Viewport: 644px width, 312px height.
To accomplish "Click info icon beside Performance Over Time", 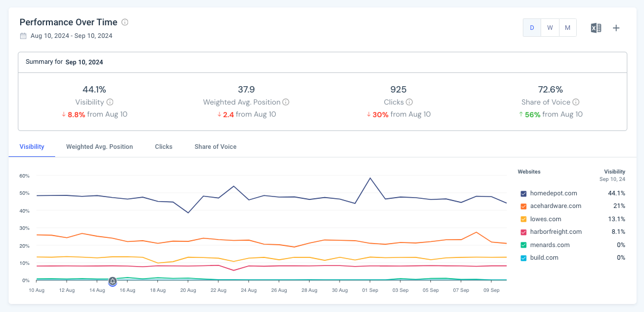I will [125, 22].
